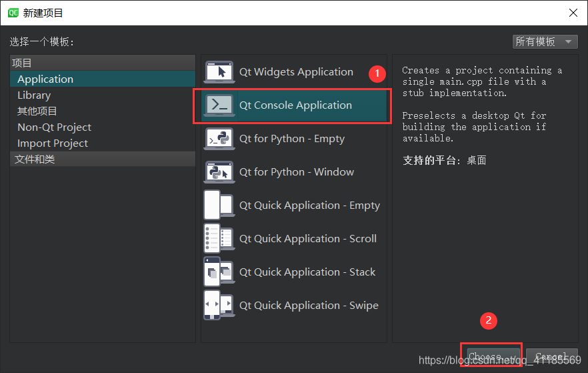Select 其他项目 category

coord(103,111)
